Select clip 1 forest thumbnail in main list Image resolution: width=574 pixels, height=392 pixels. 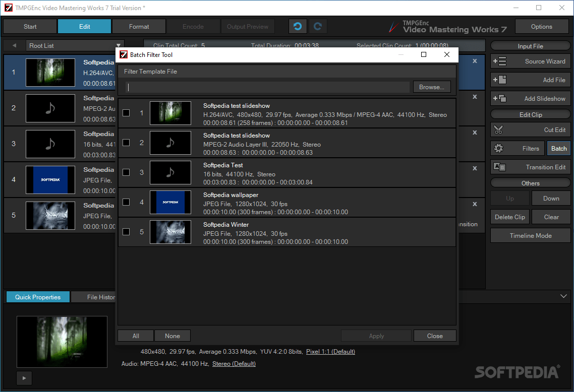(50, 73)
